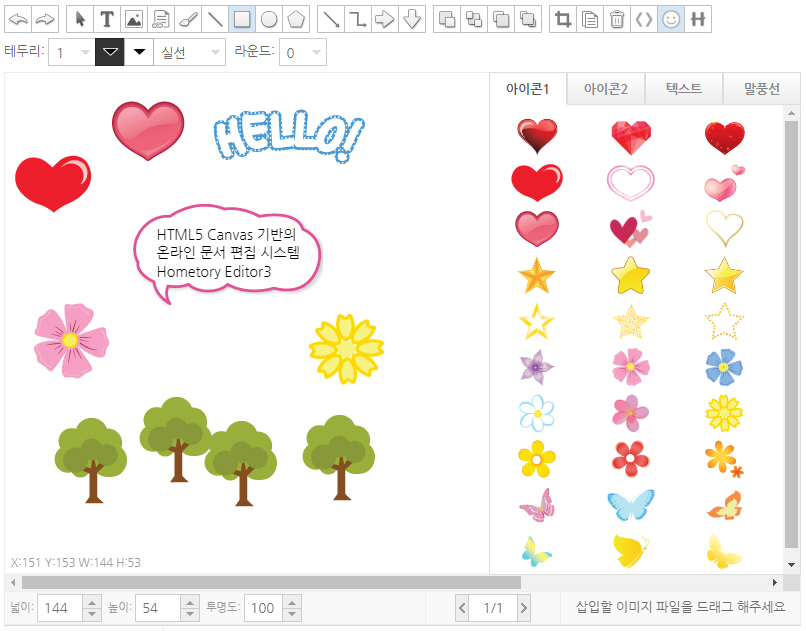Choose the light blue butterfly icon
806x631 pixels.
tap(631, 505)
